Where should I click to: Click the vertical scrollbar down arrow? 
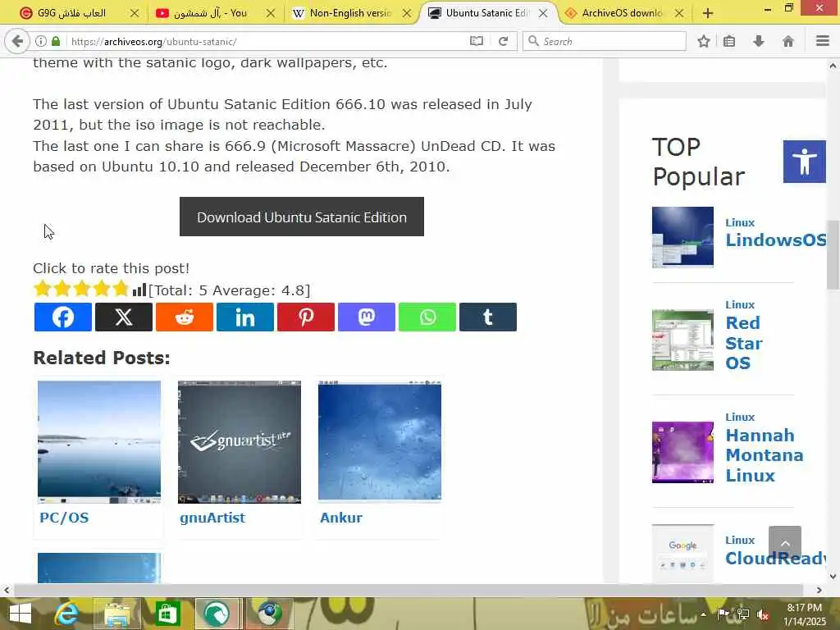tap(833, 577)
